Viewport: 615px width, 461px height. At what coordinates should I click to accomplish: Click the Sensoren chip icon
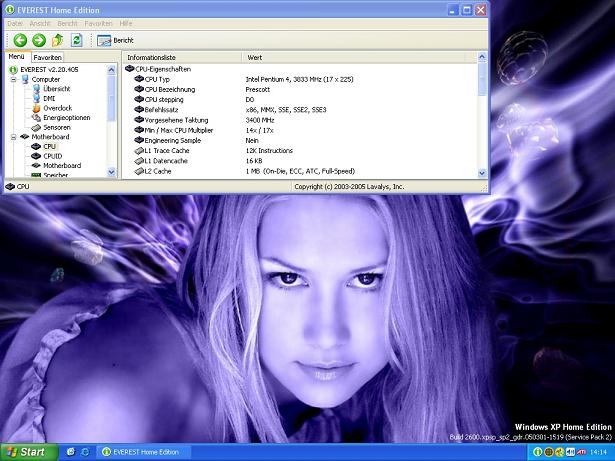[x=36, y=128]
